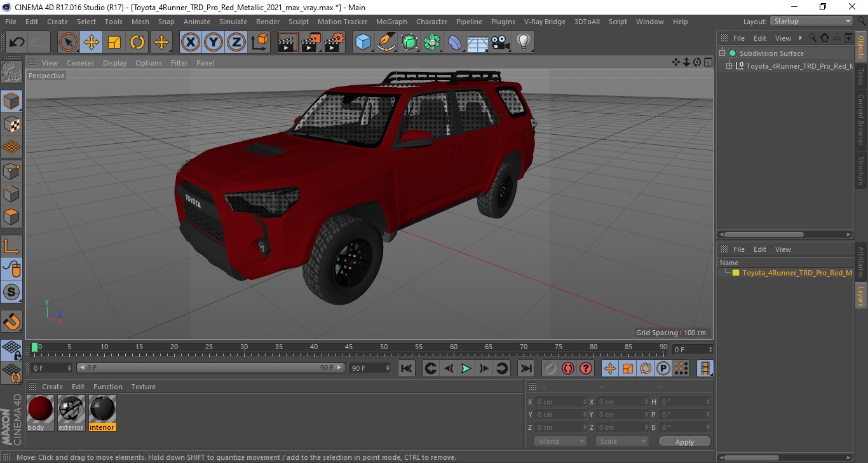
Task: Open the Layout dropdown
Action: [x=811, y=21]
